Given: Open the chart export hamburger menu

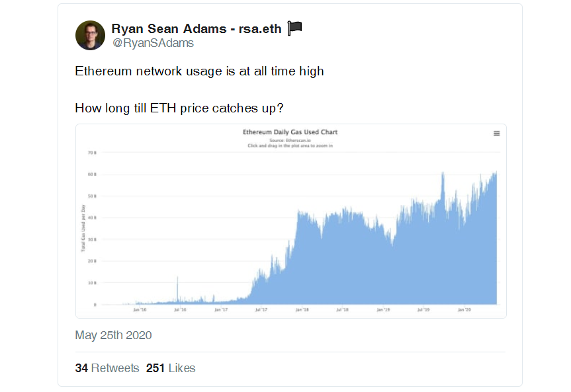Looking at the screenshot, I should tap(496, 133).
